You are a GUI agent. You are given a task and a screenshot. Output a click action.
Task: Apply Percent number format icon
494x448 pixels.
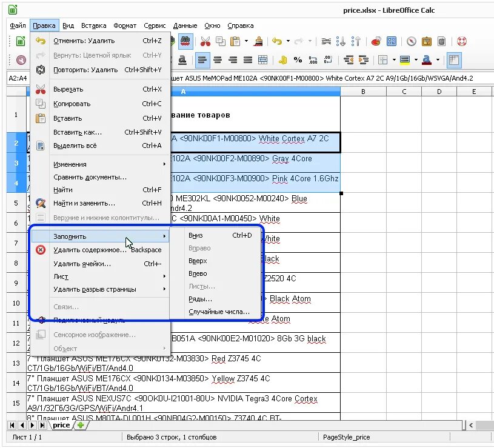tap(298, 60)
